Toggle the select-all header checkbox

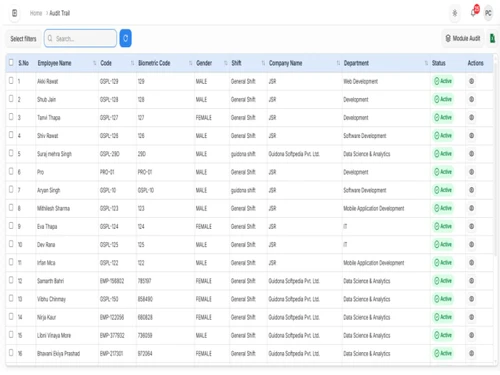pyautogui.click(x=11, y=62)
